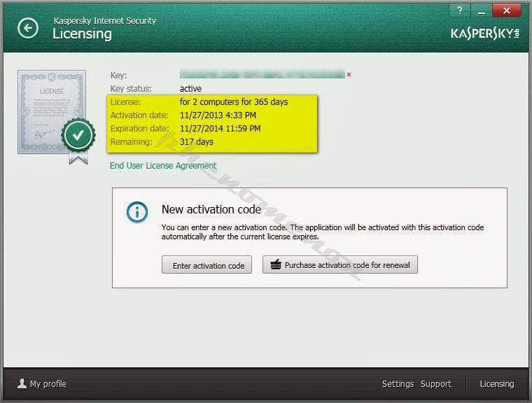Click the basket icon on the Purchase button
Viewport: 532px width, 403px height.
(x=276, y=264)
